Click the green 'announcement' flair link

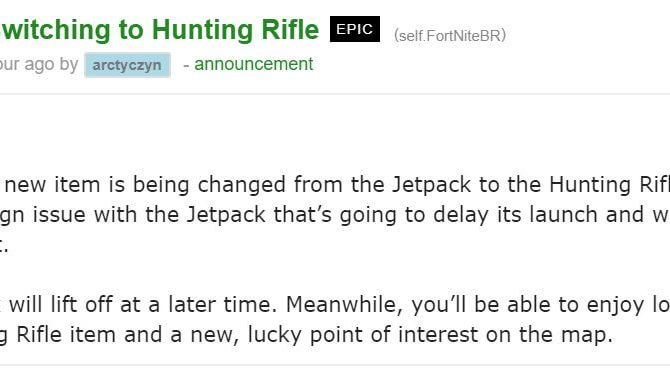click(x=253, y=65)
